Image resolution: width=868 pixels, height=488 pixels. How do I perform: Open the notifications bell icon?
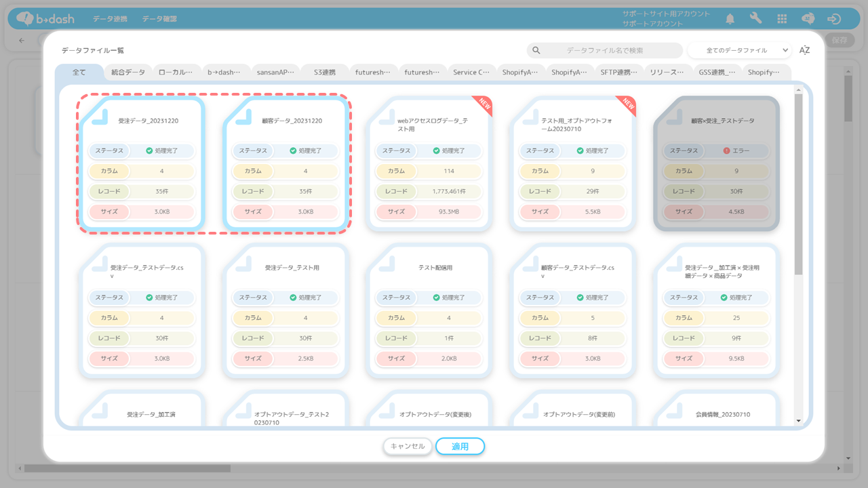click(x=730, y=19)
